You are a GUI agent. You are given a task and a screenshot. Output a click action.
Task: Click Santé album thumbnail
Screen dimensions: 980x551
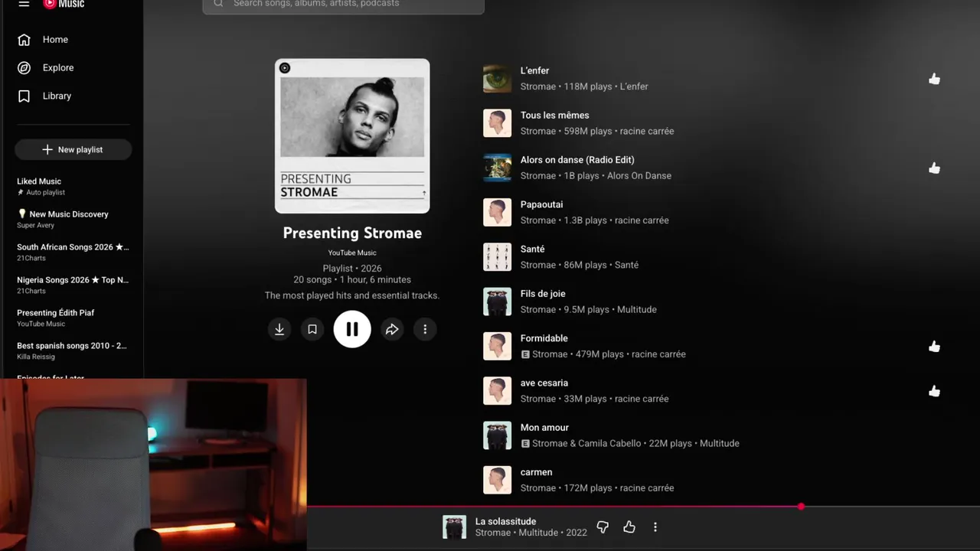point(497,257)
